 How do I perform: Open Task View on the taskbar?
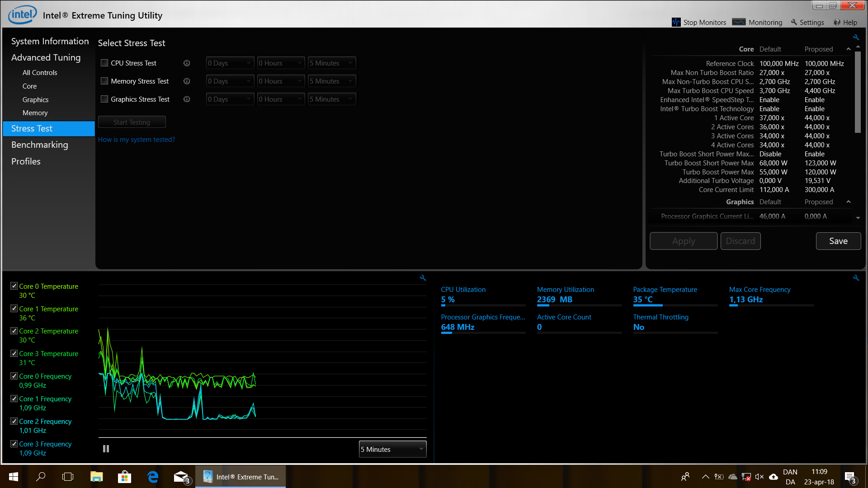click(x=68, y=477)
